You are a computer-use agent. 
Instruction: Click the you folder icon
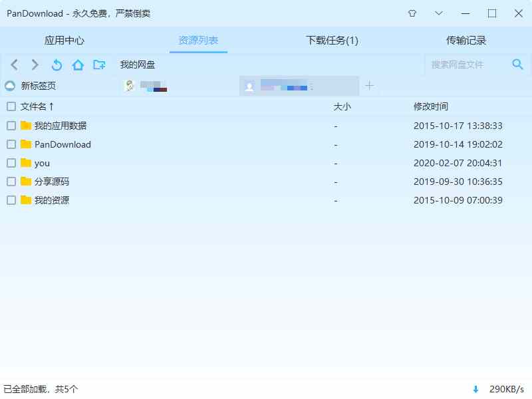pyautogui.click(x=26, y=163)
